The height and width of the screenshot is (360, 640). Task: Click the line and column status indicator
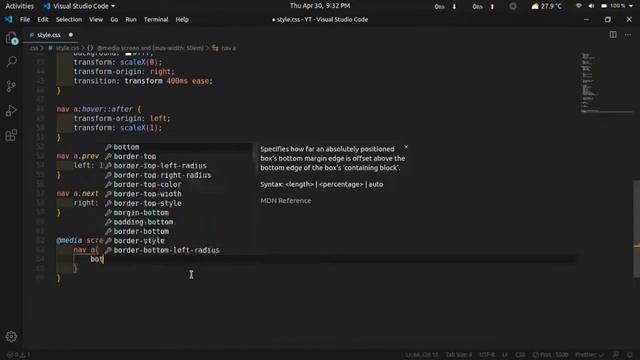421,355
